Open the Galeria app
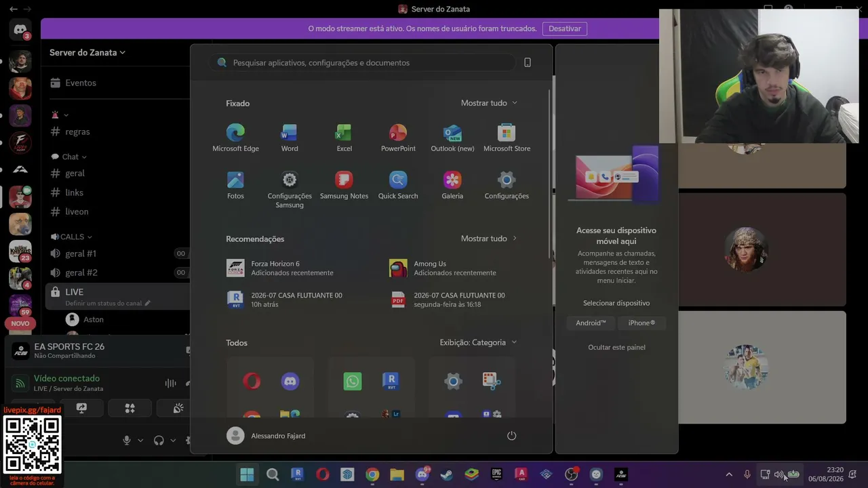 point(452,186)
